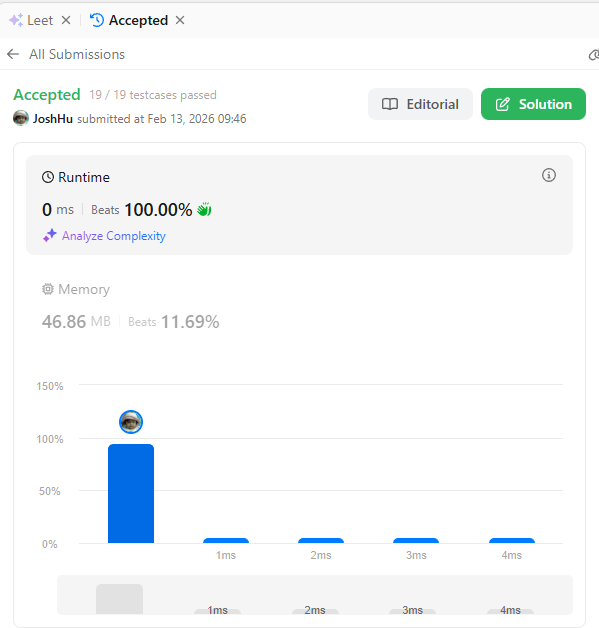This screenshot has width=599, height=628.
Task: Click the 3ms bar in the chart
Action: 416,541
